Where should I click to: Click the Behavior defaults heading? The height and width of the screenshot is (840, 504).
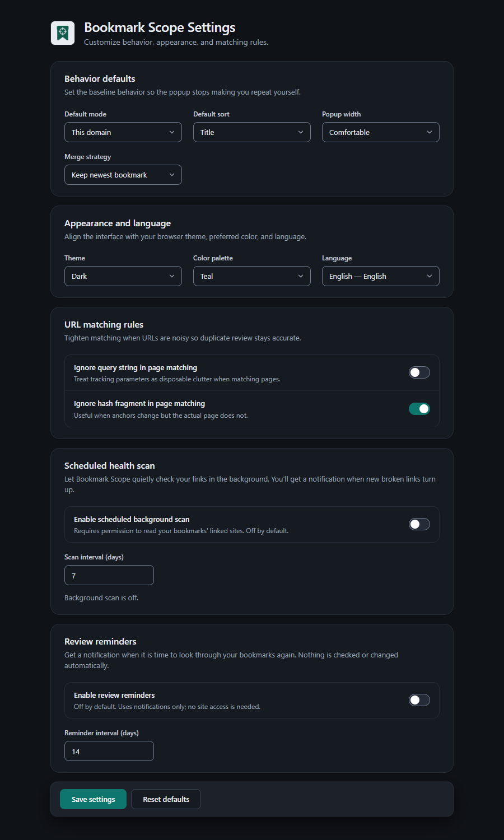coord(100,79)
